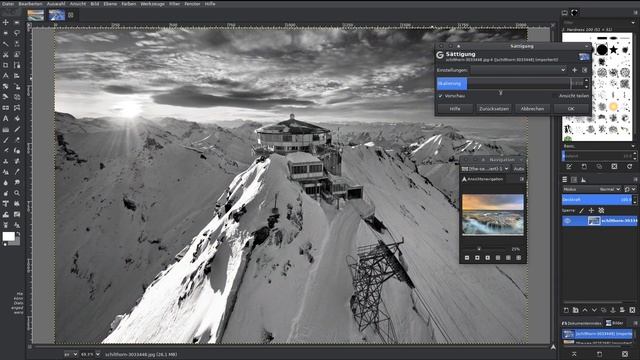Image resolution: width=640 pixels, height=360 pixels.
Task: Open the Einstellungen presets dropdown
Action: tap(519, 70)
